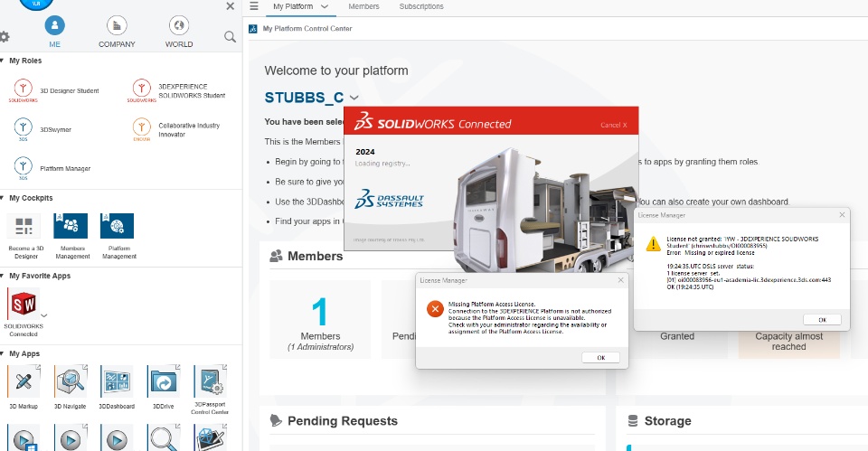Click the Welcome to your platform heading
This screenshot has height=451, width=868.
click(336, 70)
